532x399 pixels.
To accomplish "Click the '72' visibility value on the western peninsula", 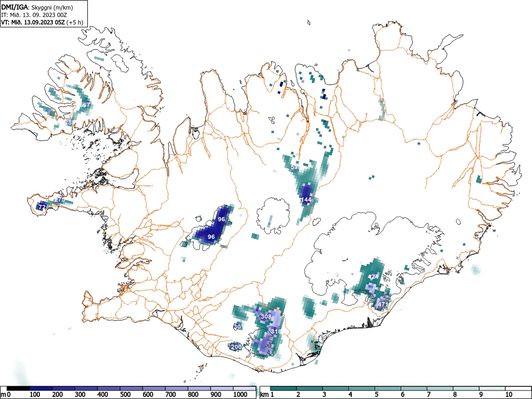I will (x=42, y=206).
